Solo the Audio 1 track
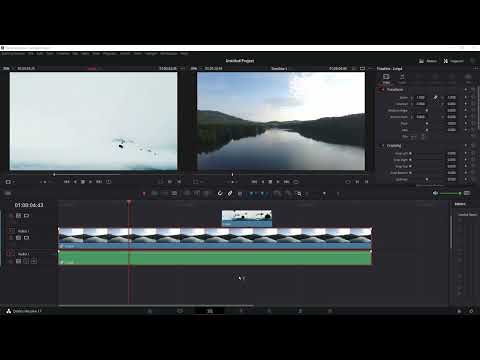This screenshot has height=360, width=480. tap(26, 261)
